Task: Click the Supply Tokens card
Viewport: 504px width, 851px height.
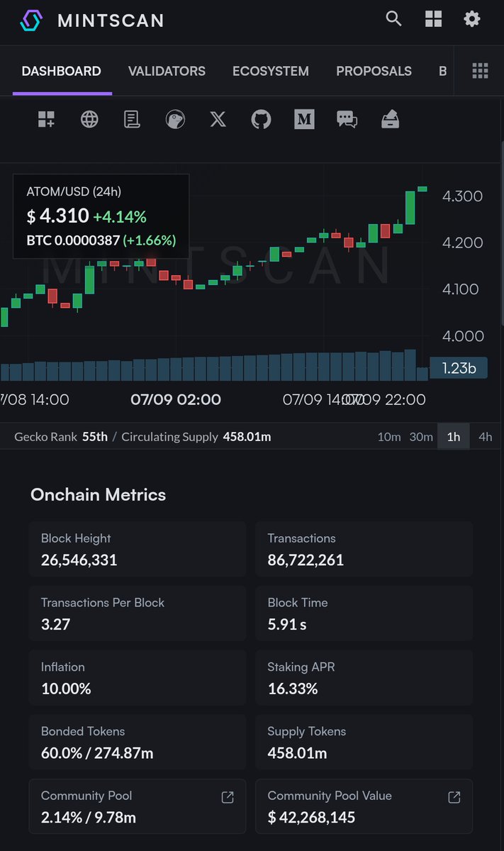Action: [364, 742]
